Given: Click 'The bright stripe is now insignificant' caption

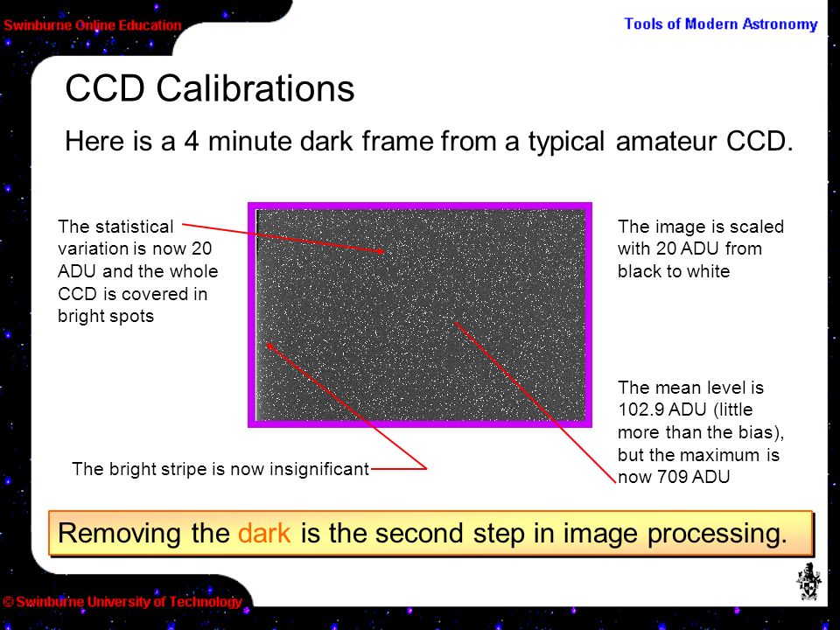Looking at the screenshot, I should click(220, 469).
